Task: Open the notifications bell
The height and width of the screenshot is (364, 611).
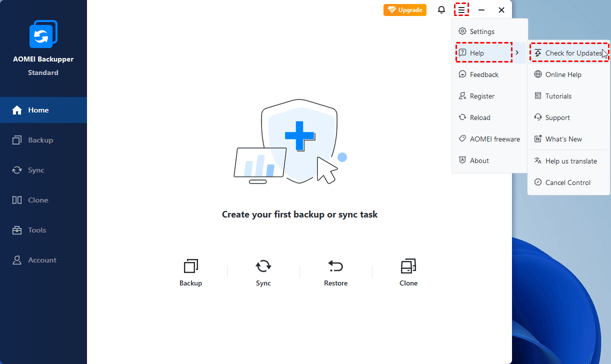Action: point(441,10)
